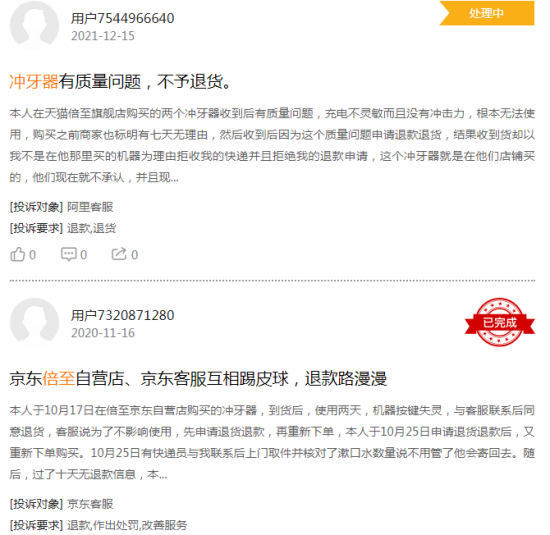550x535 pixels.
Task: Open username 用户7544966640 profile
Action: pos(122,19)
